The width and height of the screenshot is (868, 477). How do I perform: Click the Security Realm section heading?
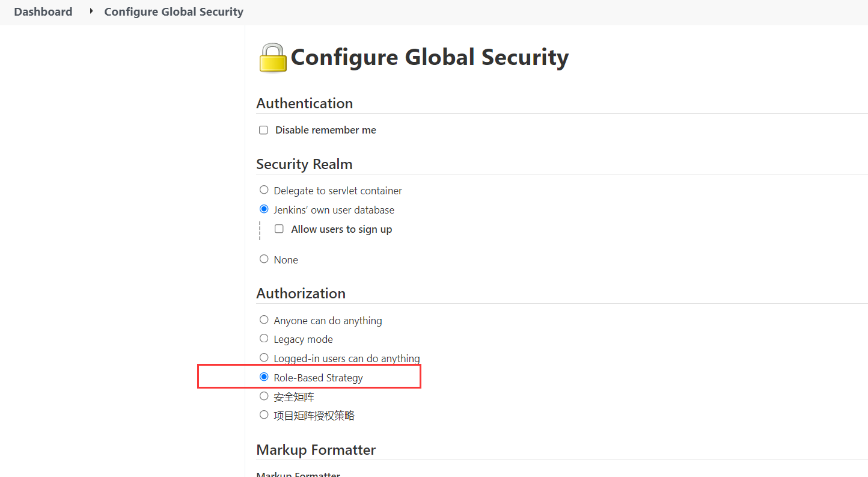(304, 164)
